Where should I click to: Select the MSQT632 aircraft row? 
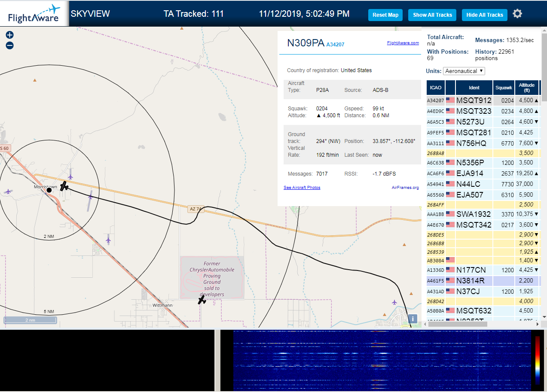[483, 310]
